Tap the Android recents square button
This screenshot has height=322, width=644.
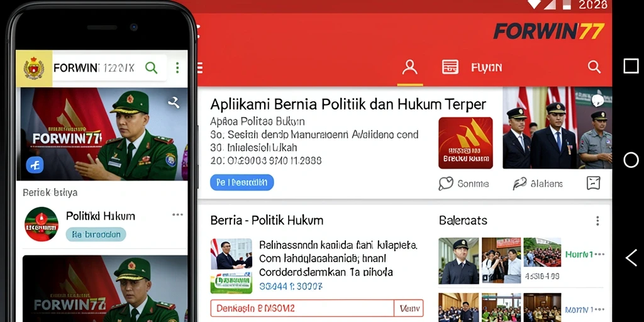631,66
